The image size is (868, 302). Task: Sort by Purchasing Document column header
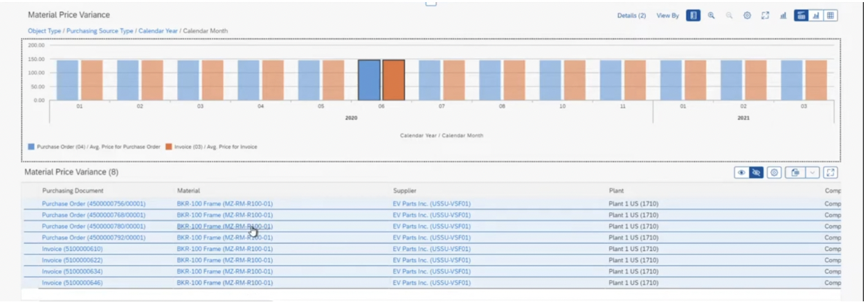pyautogui.click(x=73, y=190)
